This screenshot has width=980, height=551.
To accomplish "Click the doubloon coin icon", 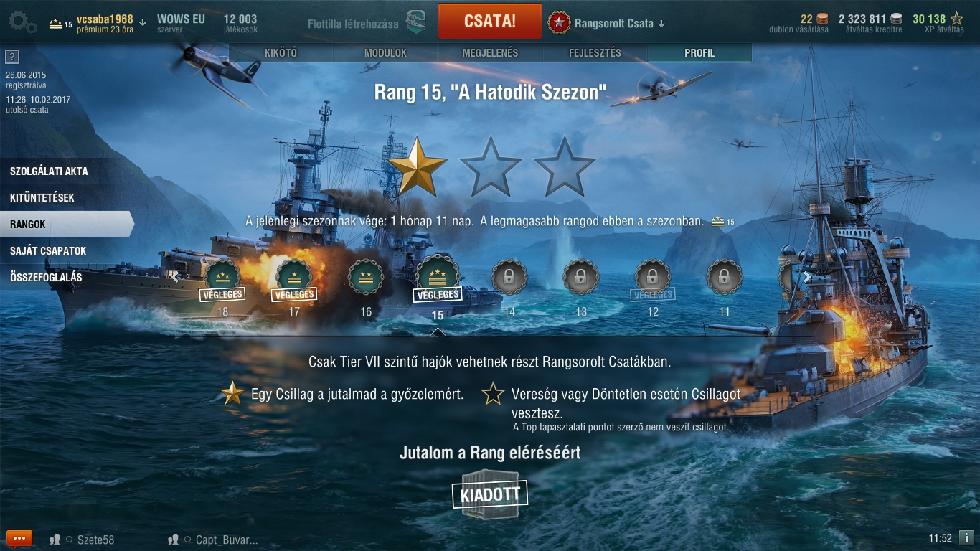I will pyautogui.click(x=821, y=19).
